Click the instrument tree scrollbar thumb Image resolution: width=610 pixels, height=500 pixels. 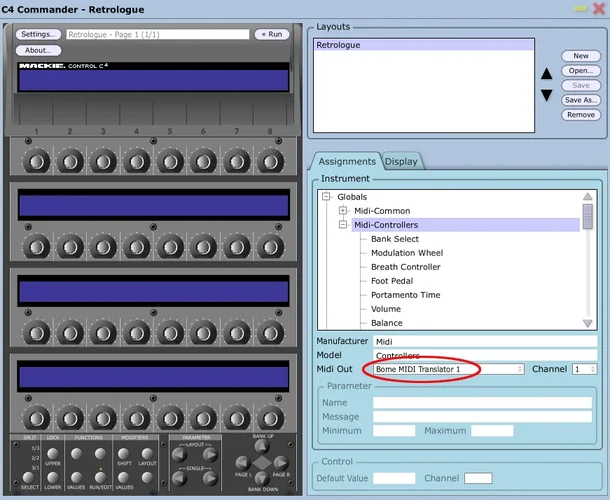[x=587, y=216]
